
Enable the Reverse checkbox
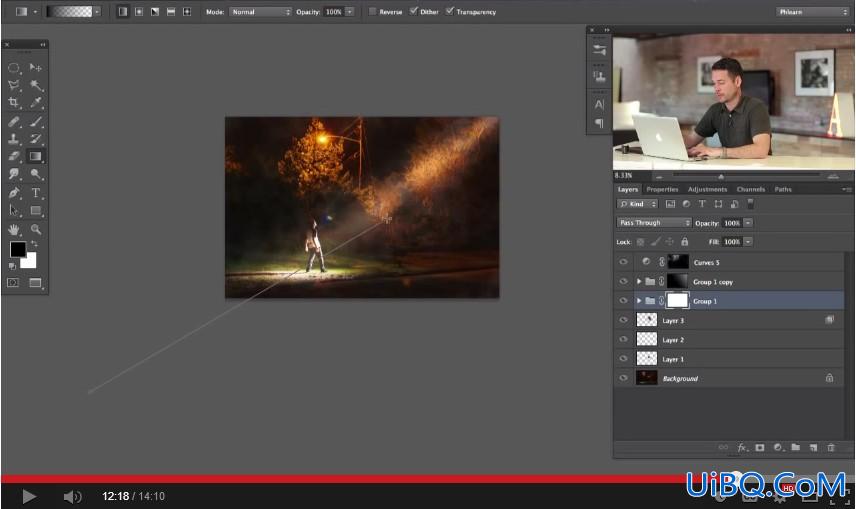(372, 11)
